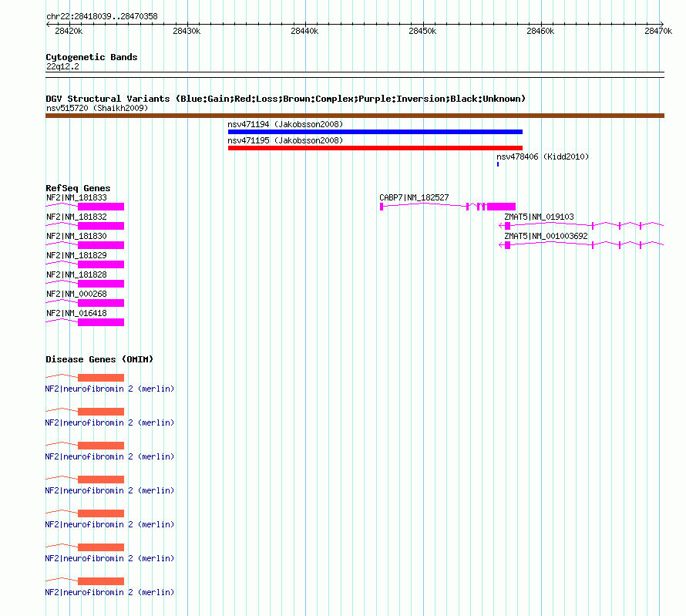Click the nsv515720 (Shaikh2009) label
686x616 pixels.
97,108
